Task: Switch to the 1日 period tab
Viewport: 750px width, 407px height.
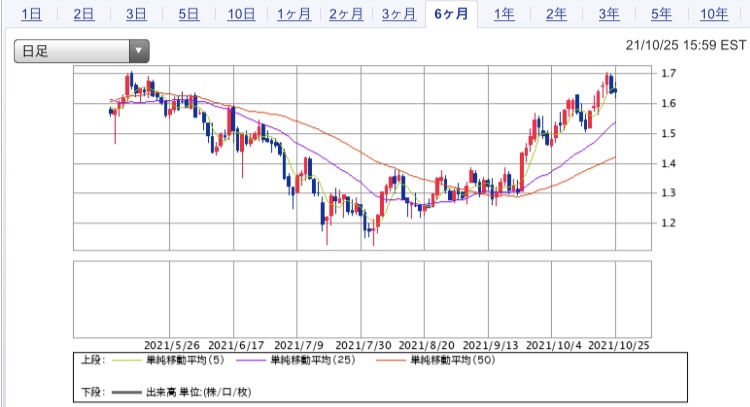Action: coord(32,14)
